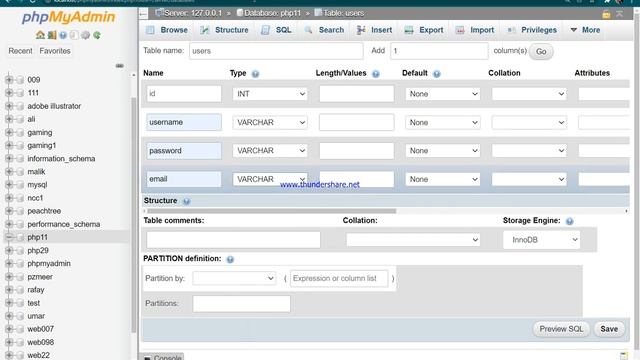Open the Recent tables button

pyautogui.click(x=20, y=51)
